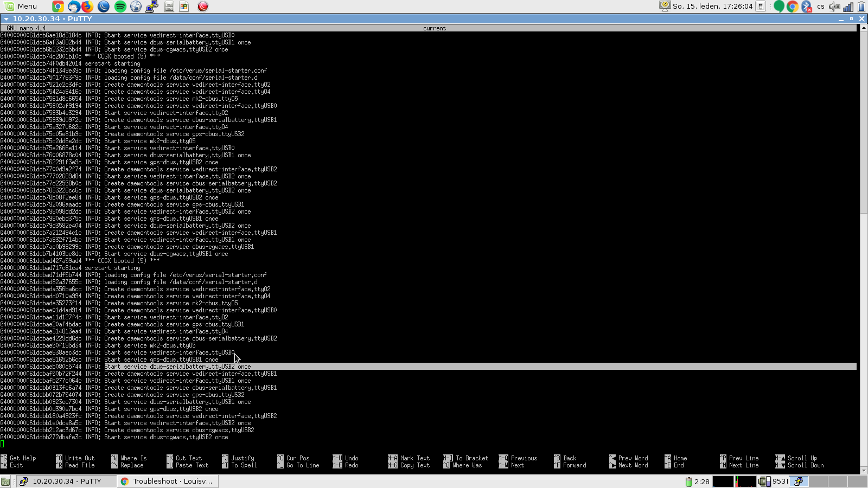This screenshot has width=868, height=488.
Task: Open the office document launcher icon
Action: (184, 7)
